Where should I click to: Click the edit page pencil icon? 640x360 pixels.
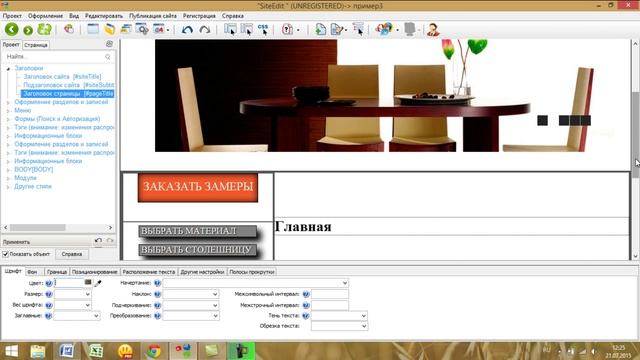(337, 29)
